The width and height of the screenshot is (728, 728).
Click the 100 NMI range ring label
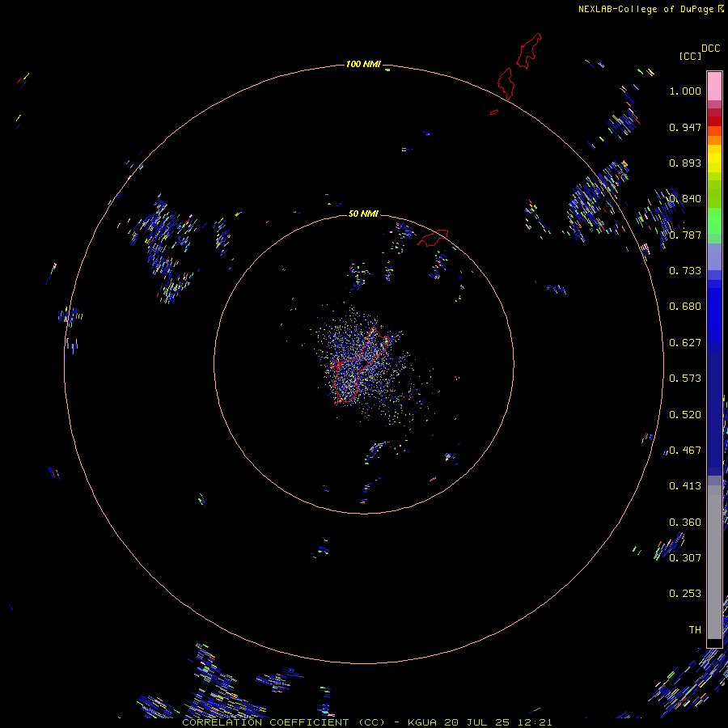tap(363, 64)
